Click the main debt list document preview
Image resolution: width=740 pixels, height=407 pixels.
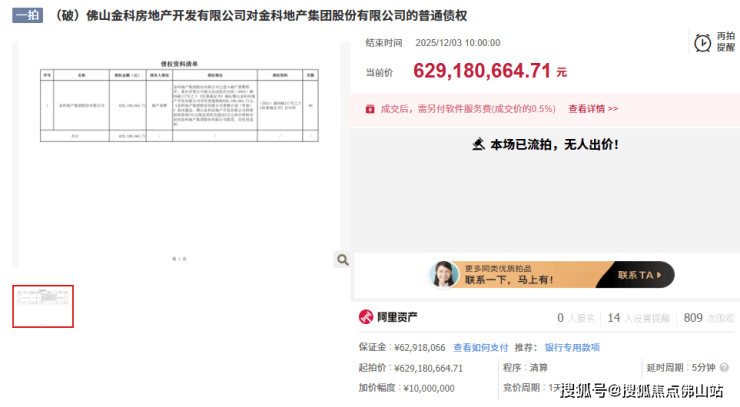(x=179, y=154)
